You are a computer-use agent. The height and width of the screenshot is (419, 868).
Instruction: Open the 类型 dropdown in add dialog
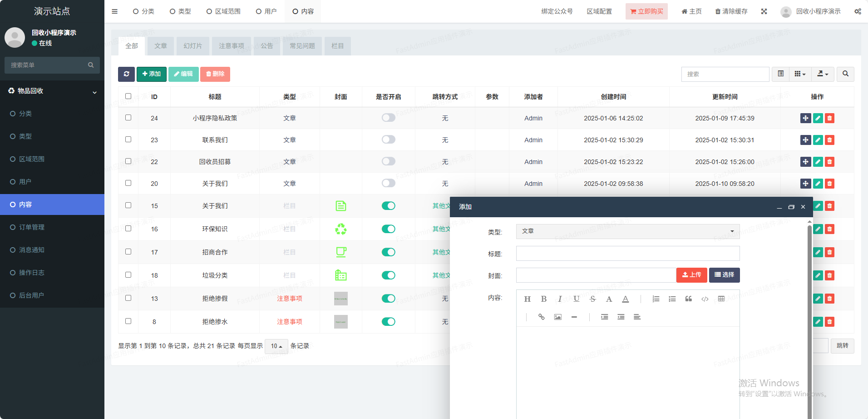(627, 231)
